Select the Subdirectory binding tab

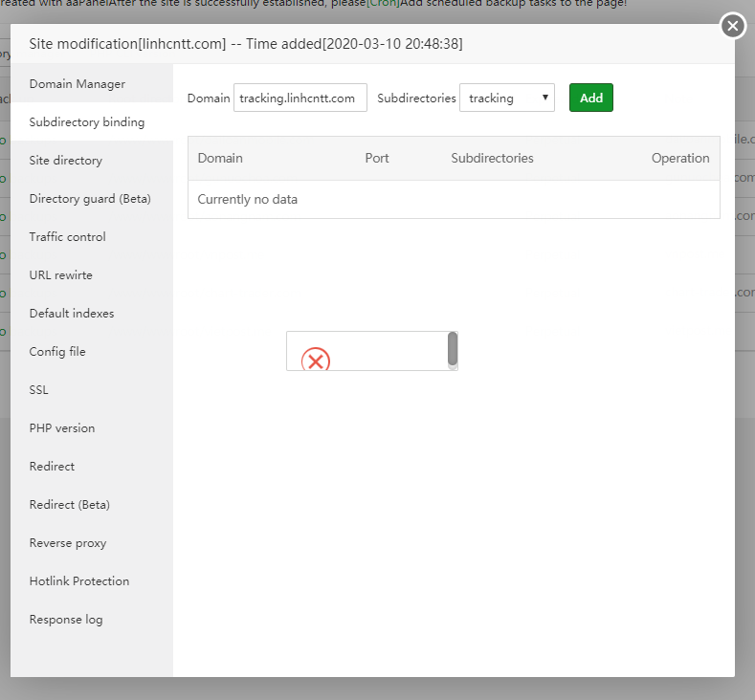pyautogui.click(x=87, y=122)
